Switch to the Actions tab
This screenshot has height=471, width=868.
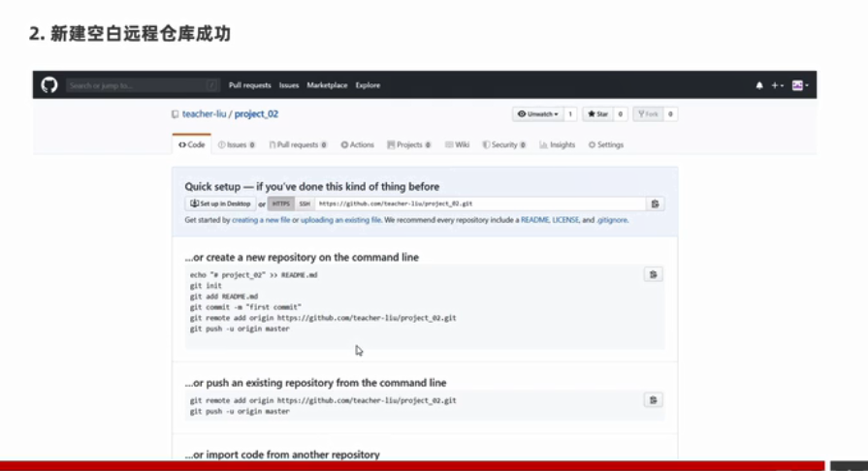[x=357, y=144]
